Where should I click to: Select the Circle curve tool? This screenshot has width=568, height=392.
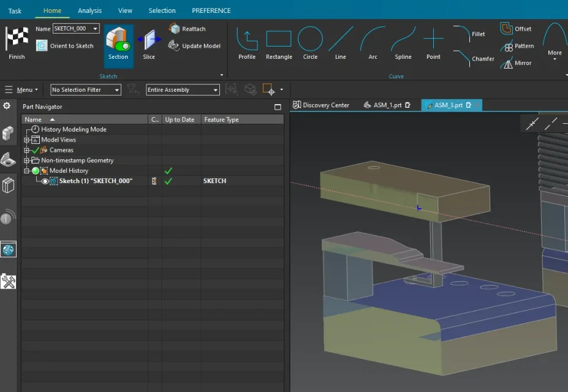coord(310,43)
